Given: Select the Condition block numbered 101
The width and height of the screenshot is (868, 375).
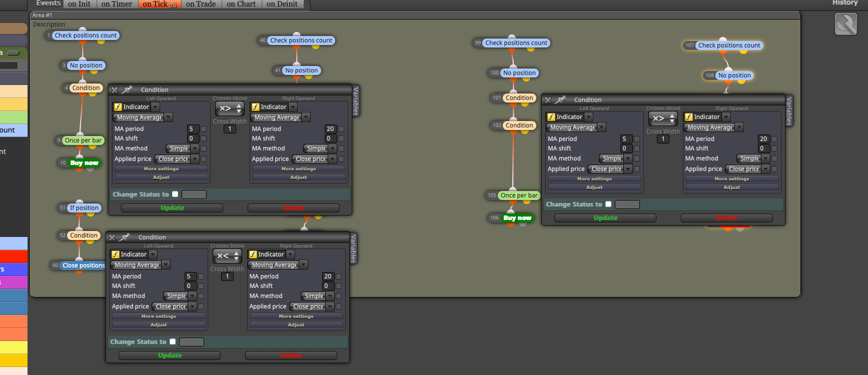Looking at the screenshot, I should 519,98.
